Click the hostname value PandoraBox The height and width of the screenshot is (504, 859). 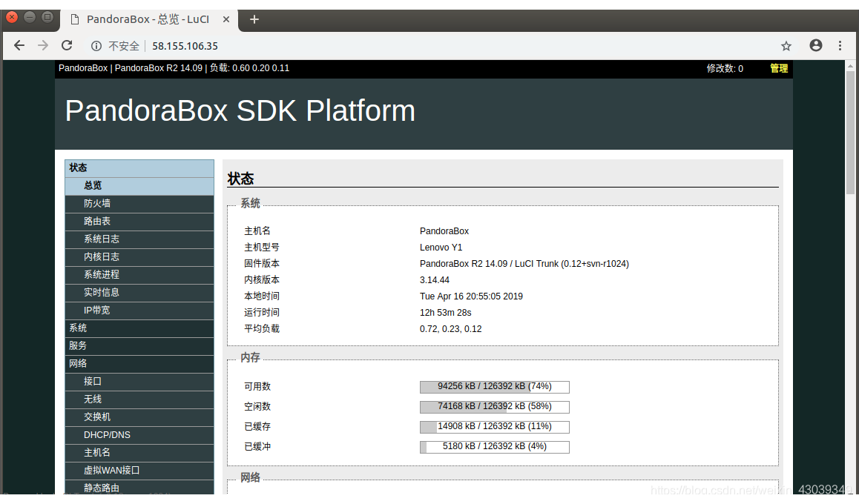[x=444, y=231]
